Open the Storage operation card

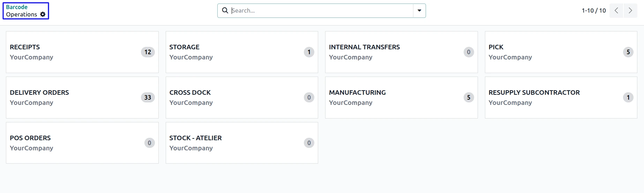click(242, 52)
